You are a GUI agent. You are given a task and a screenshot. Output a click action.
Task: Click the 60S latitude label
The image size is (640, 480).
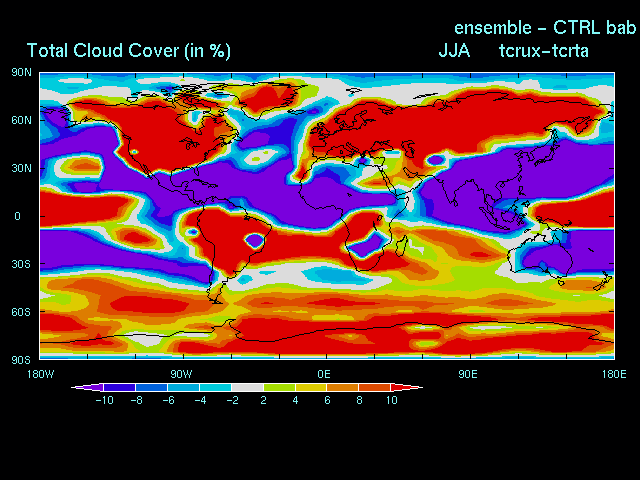tap(21, 312)
